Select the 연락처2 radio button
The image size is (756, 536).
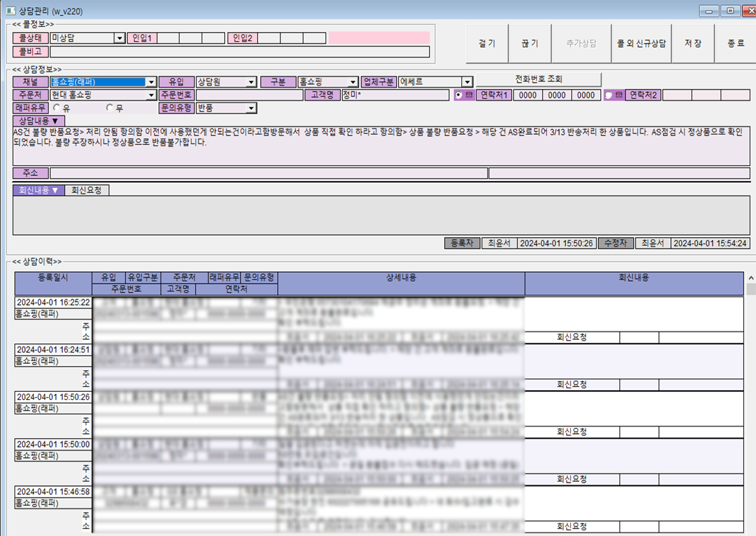608,95
